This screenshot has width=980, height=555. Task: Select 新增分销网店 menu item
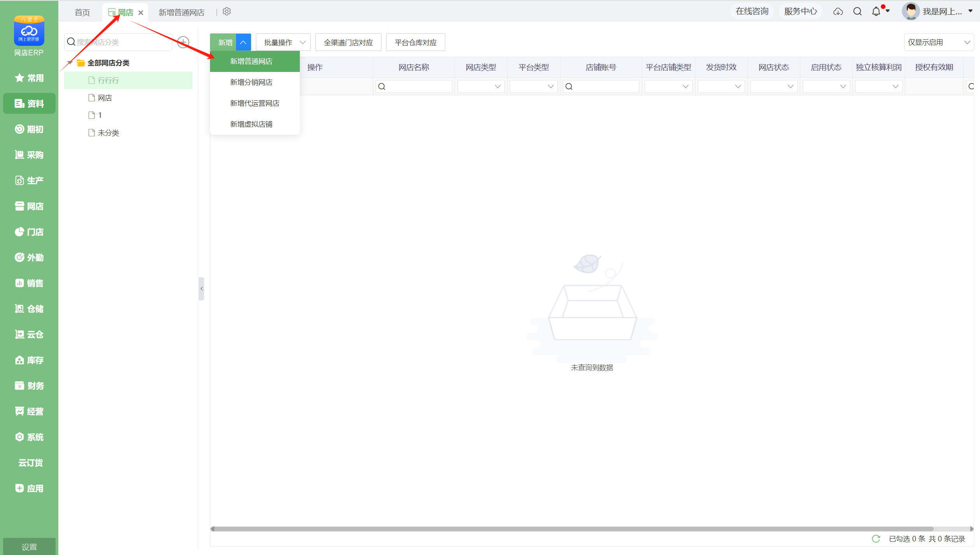pos(251,82)
